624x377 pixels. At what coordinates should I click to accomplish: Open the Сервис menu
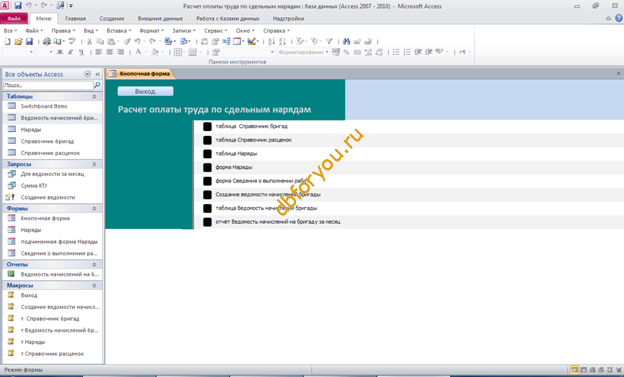[x=215, y=31]
